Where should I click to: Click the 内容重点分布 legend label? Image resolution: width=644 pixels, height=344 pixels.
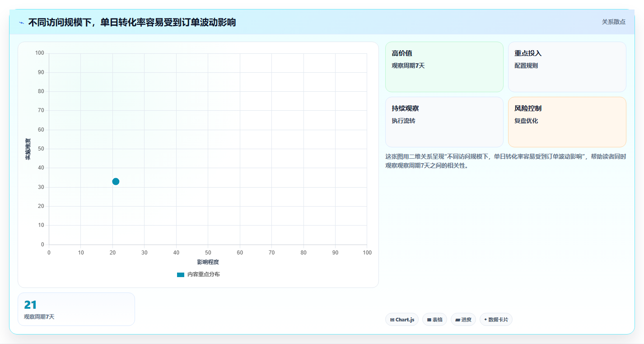coord(204,274)
